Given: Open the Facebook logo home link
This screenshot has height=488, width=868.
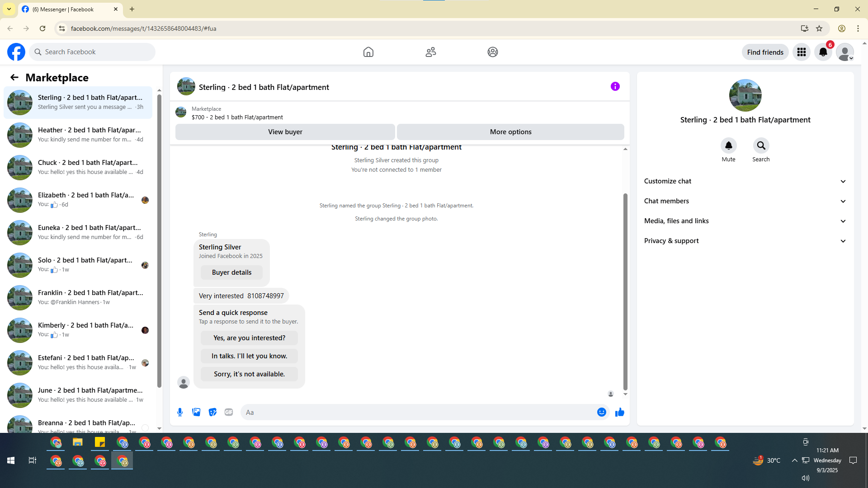Looking at the screenshot, I should (16, 52).
